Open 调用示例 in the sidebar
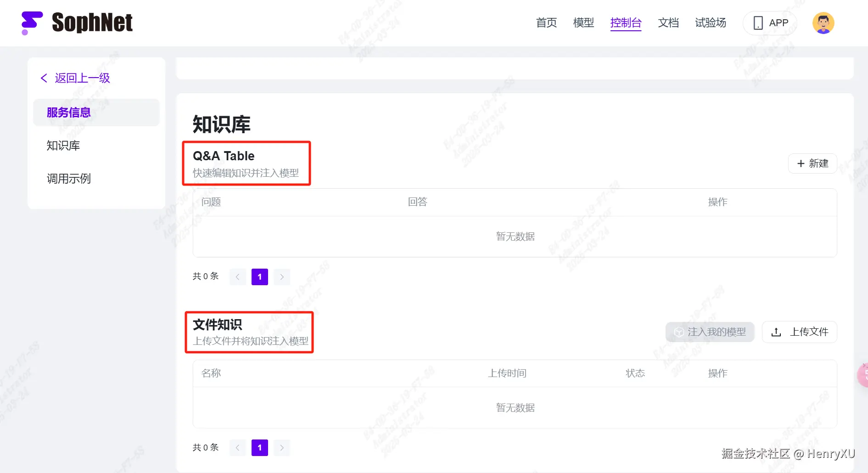 pyautogui.click(x=69, y=179)
